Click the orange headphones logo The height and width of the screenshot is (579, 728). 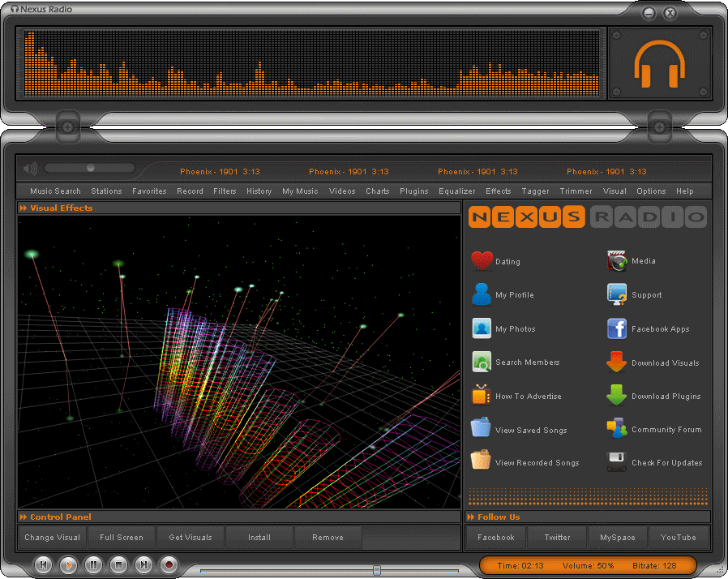pyautogui.click(x=659, y=63)
